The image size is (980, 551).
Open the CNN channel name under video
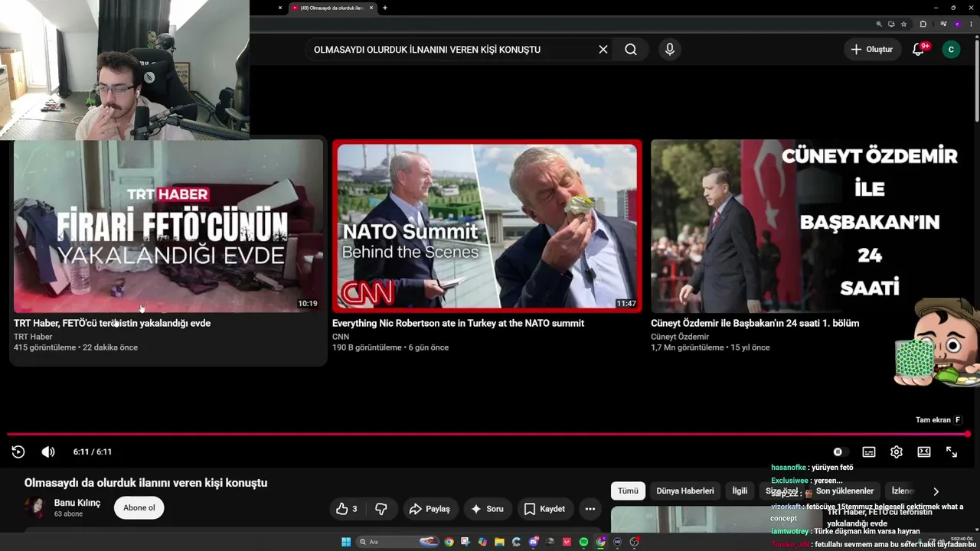coord(341,337)
